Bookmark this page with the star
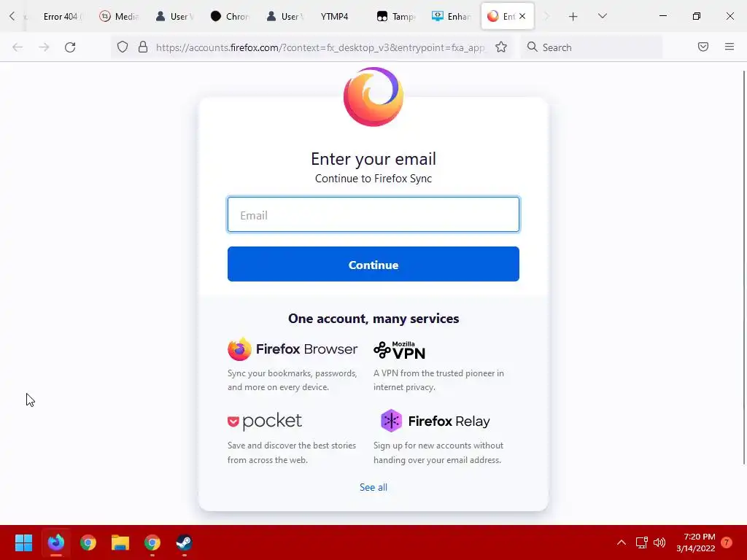 [500, 47]
